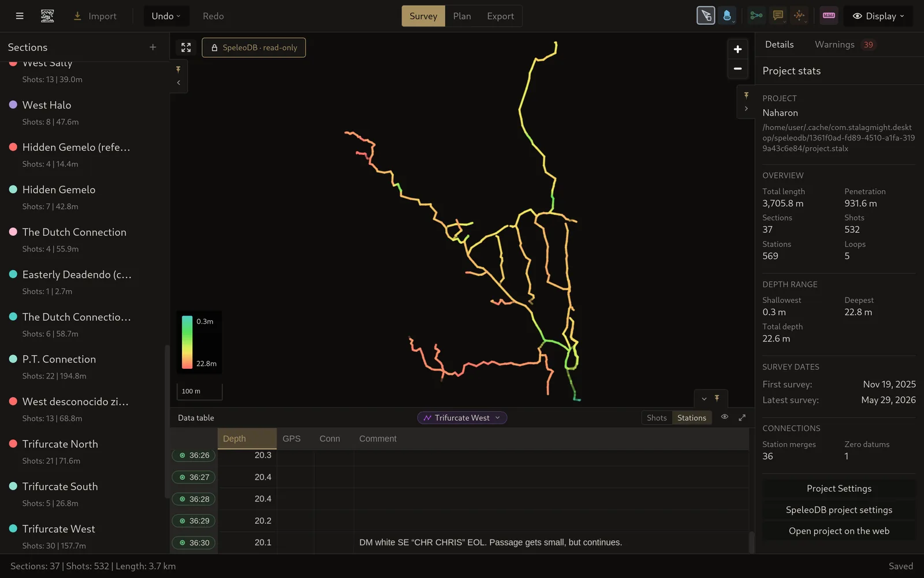The height and width of the screenshot is (578, 924).
Task: Open the hamburger main menu
Action: (20, 16)
